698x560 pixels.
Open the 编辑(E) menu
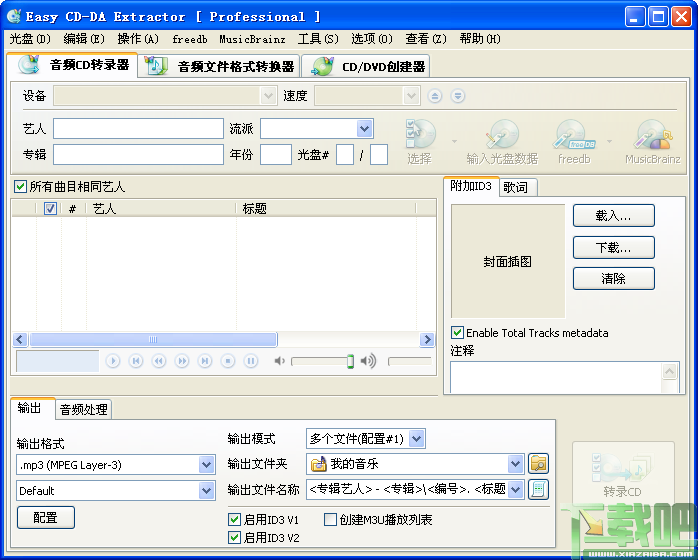(x=84, y=39)
